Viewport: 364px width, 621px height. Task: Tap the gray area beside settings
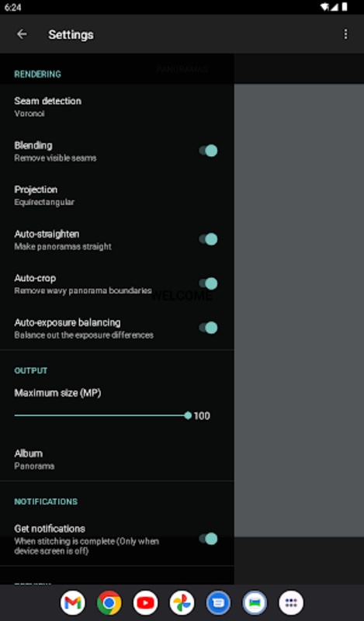click(x=299, y=310)
